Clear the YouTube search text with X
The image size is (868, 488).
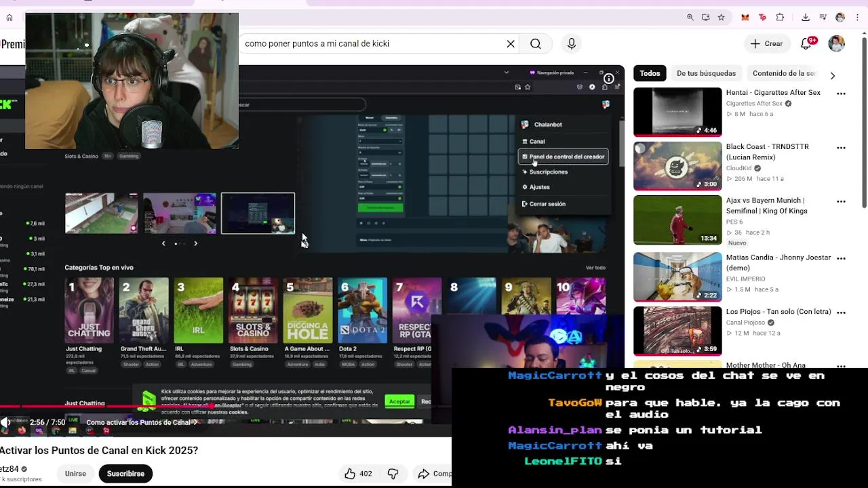tap(511, 43)
